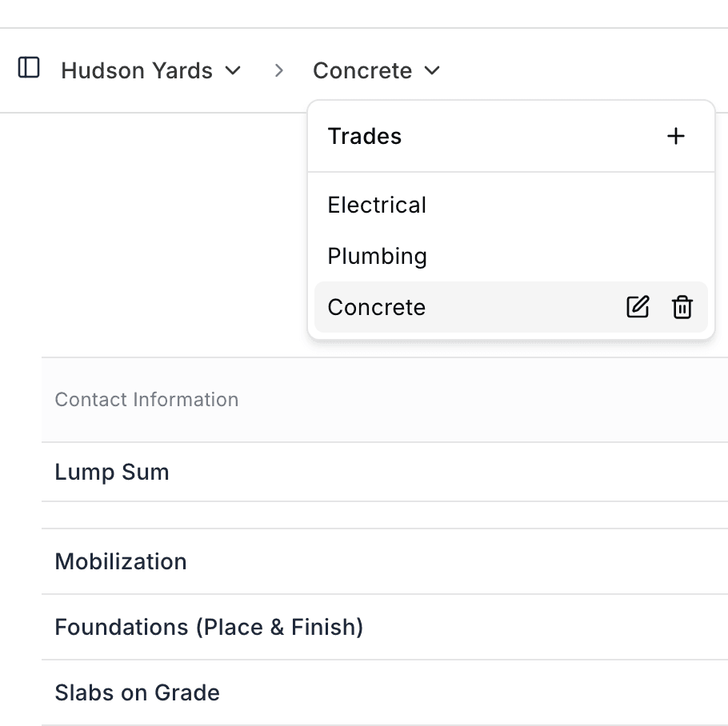
Task: Click empty white area above Contact Information
Action: [x=160, y=240]
